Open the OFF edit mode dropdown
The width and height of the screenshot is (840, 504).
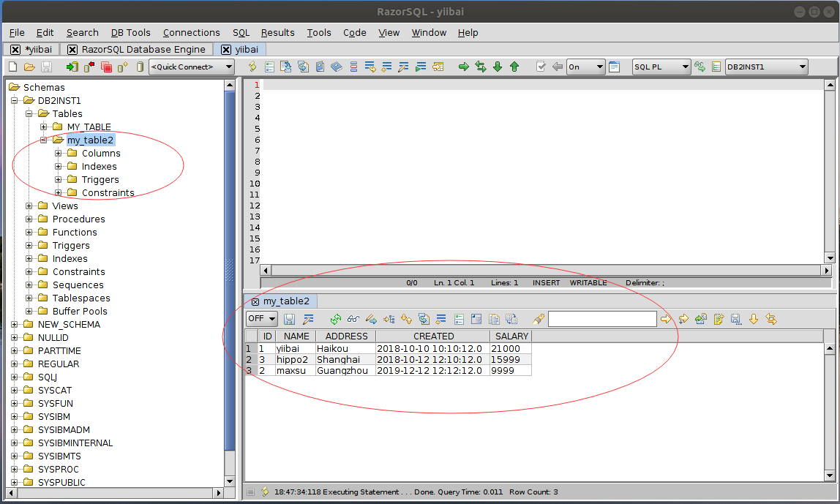coord(262,319)
